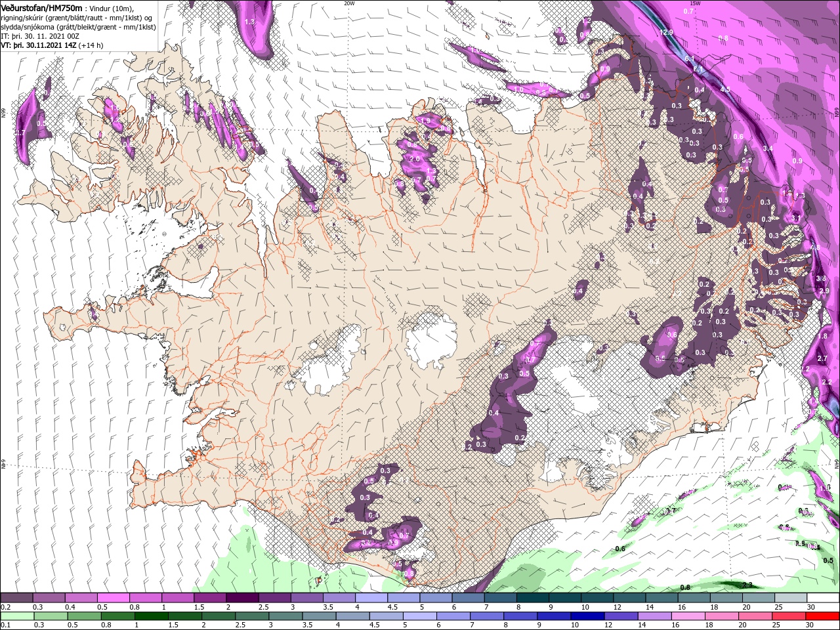Pick the white upper-row swatch labeled 30
This screenshot has width=840, height=630.
click(824, 598)
